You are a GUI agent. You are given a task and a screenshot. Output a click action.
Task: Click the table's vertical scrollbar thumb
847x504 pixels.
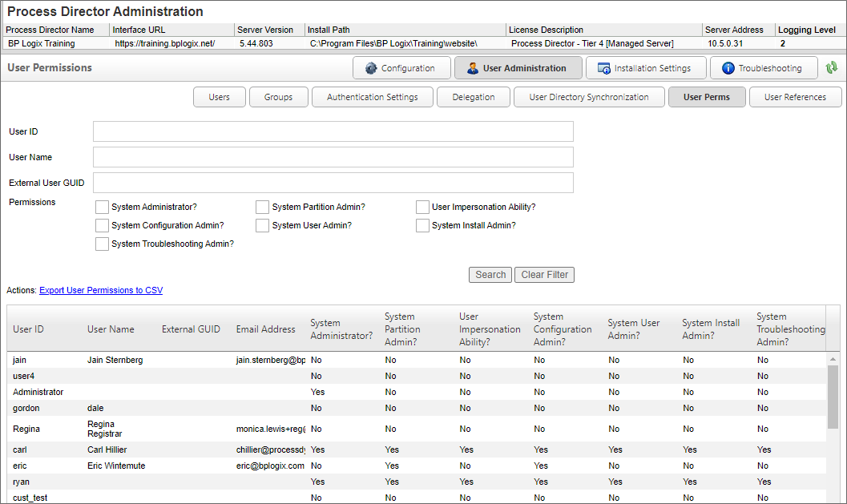tap(833, 397)
